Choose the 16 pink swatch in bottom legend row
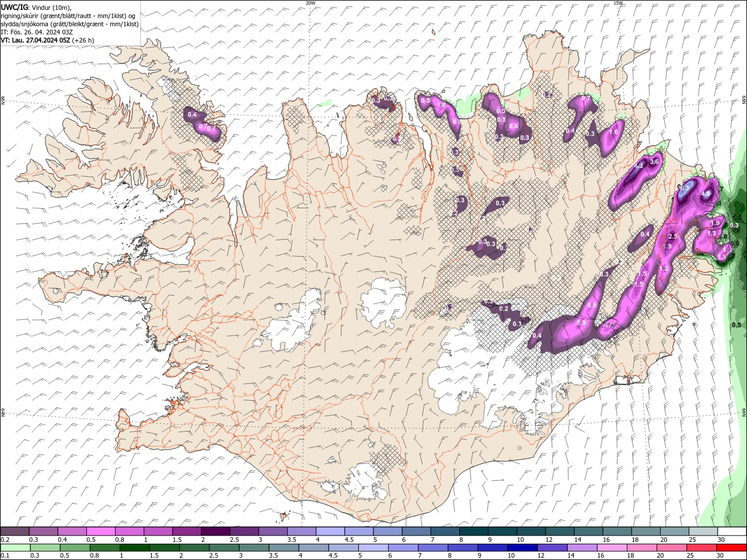747x560 pixels. click(x=612, y=548)
